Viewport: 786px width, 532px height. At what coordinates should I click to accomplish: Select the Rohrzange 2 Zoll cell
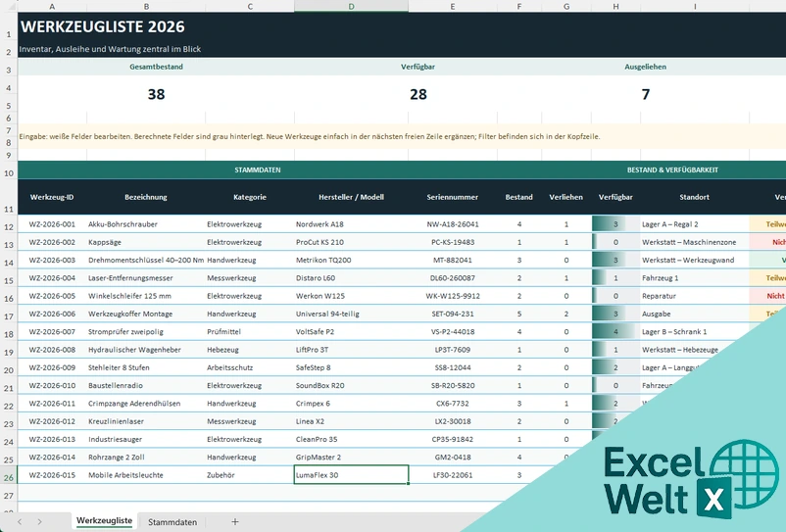tap(146, 457)
